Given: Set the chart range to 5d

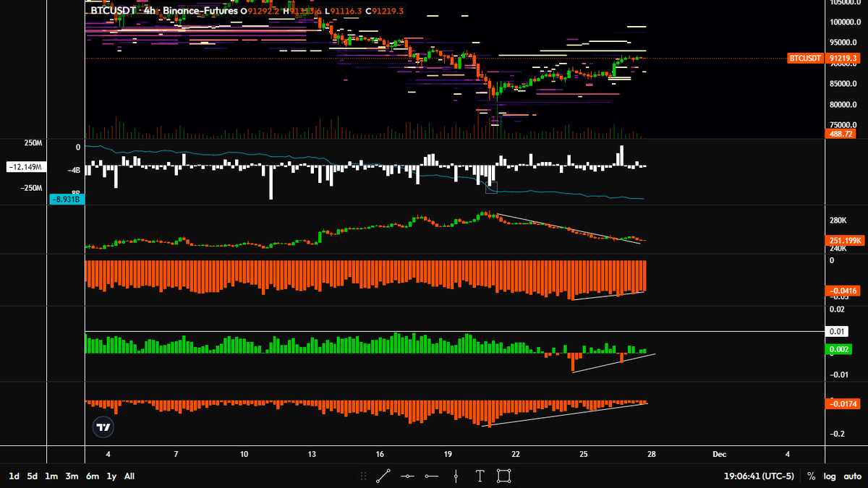Looking at the screenshot, I should (x=33, y=476).
